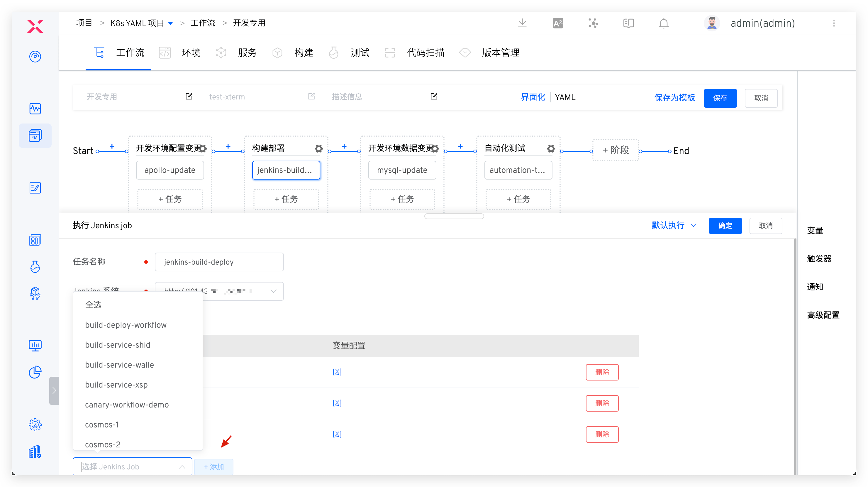The width and height of the screenshot is (868, 487).
Task: Switch to the 版本管理 tab
Action: point(489,53)
